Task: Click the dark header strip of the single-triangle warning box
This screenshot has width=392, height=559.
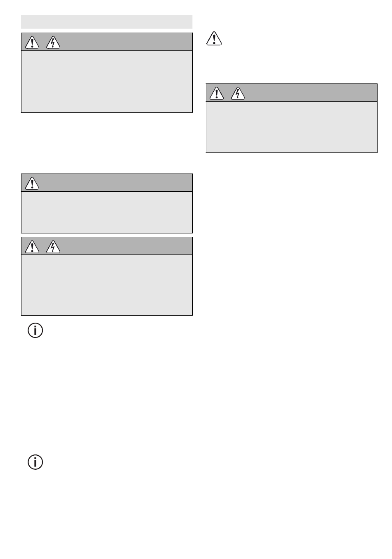Action: [x=107, y=183]
